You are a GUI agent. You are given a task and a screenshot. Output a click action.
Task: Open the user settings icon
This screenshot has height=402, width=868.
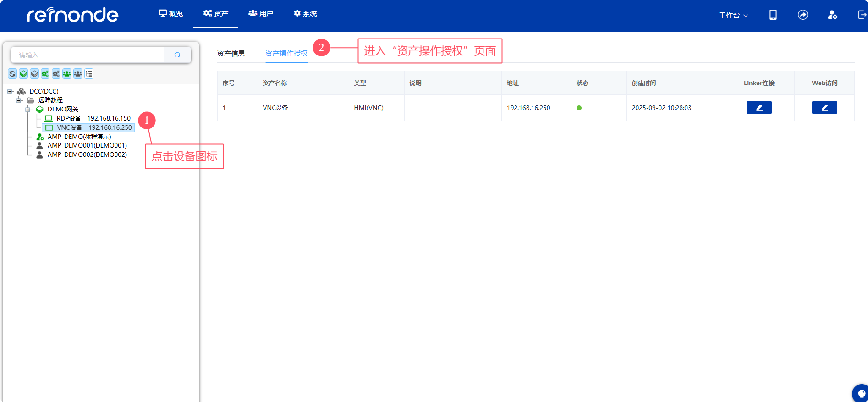[832, 15]
